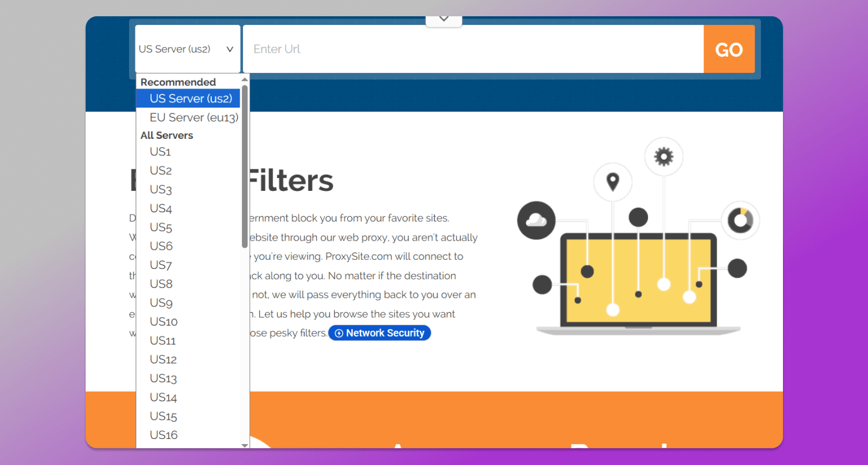Collapse the US Server (us2) dropdown
The image size is (868, 465).
[187, 49]
